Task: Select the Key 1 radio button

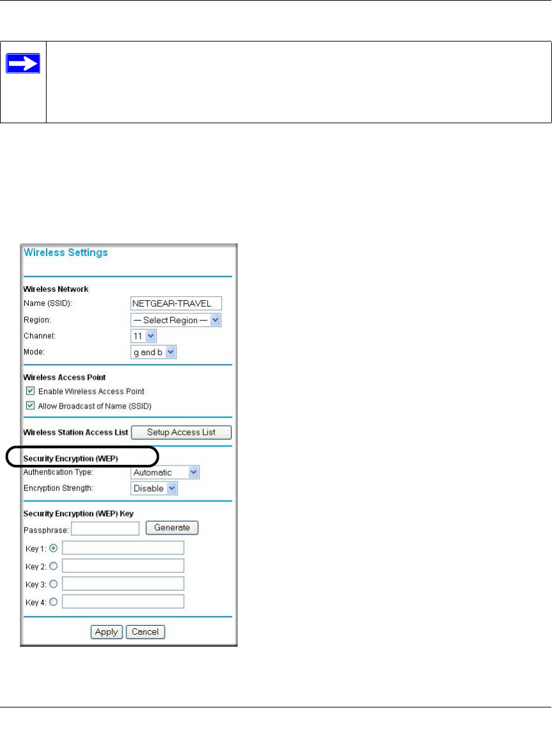Action: pyautogui.click(x=54, y=548)
